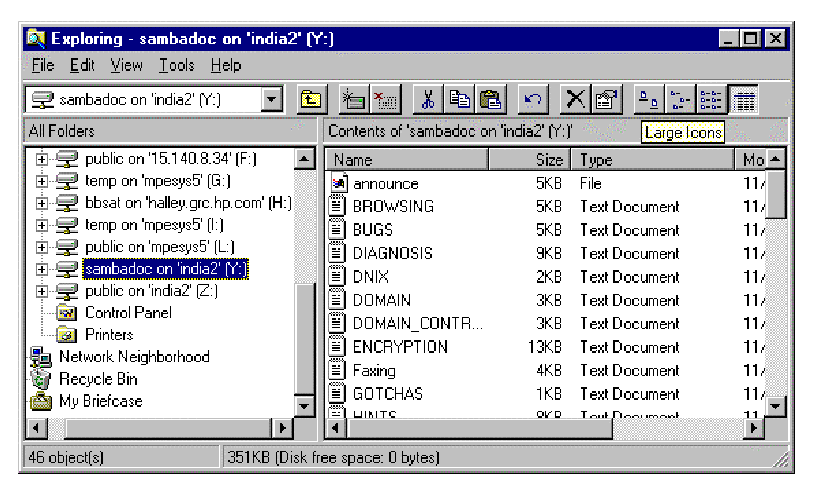
Task: Open the View menu
Action: pos(126,66)
